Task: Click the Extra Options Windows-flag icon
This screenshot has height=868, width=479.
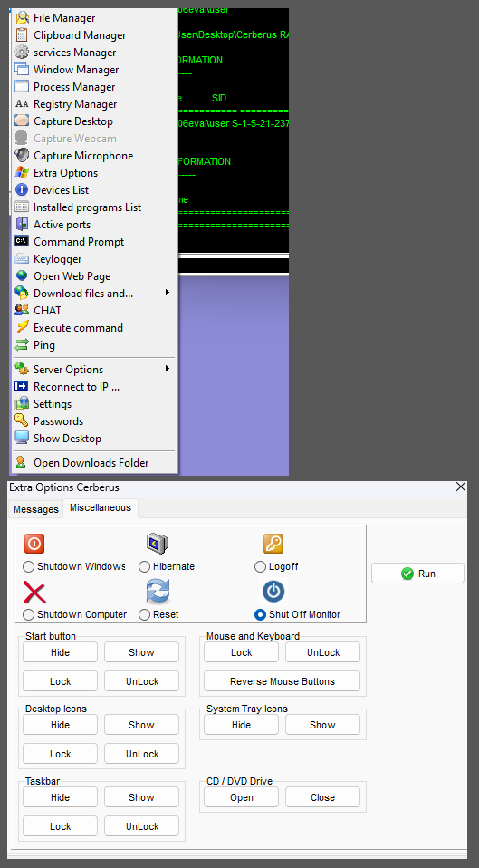Action: [x=22, y=173]
